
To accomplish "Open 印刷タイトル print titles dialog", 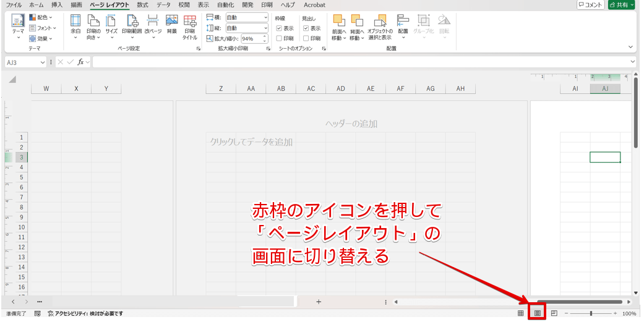I will click(190, 27).
